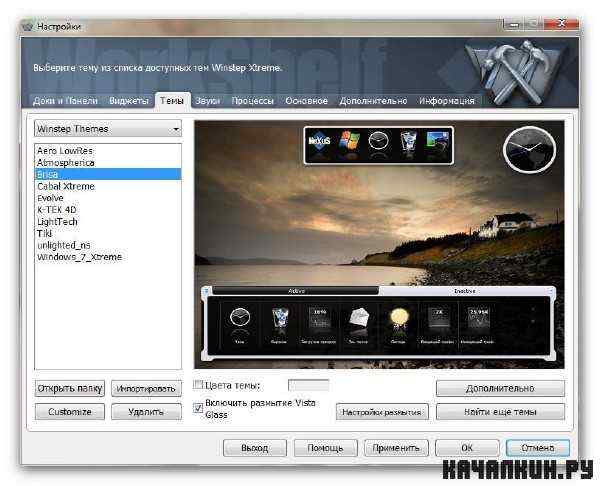
Task: Switch to Дополнительно tab
Action: pyautogui.click(x=373, y=101)
